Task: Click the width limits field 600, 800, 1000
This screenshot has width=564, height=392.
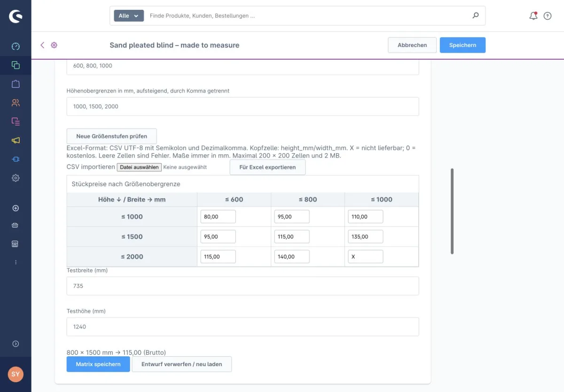Action: click(243, 66)
